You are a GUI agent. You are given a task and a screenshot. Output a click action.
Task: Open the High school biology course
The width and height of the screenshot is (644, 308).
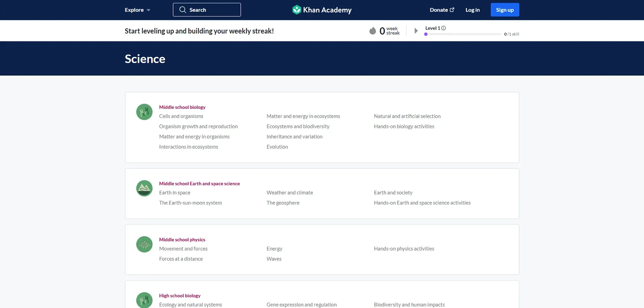coord(180,296)
